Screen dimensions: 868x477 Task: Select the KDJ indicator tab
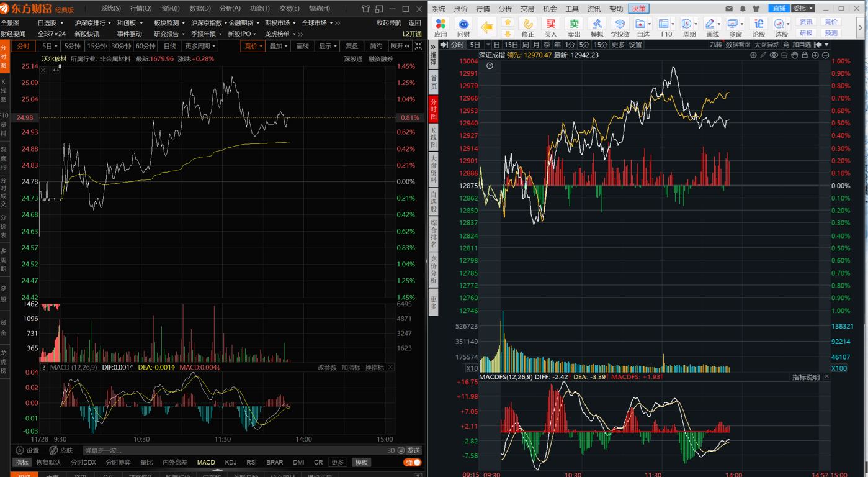coord(231,462)
